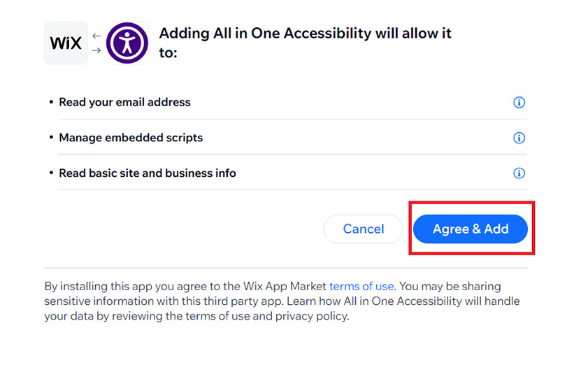The image size is (588, 365).
Task: Select the Read your email address permission
Action: 124,102
